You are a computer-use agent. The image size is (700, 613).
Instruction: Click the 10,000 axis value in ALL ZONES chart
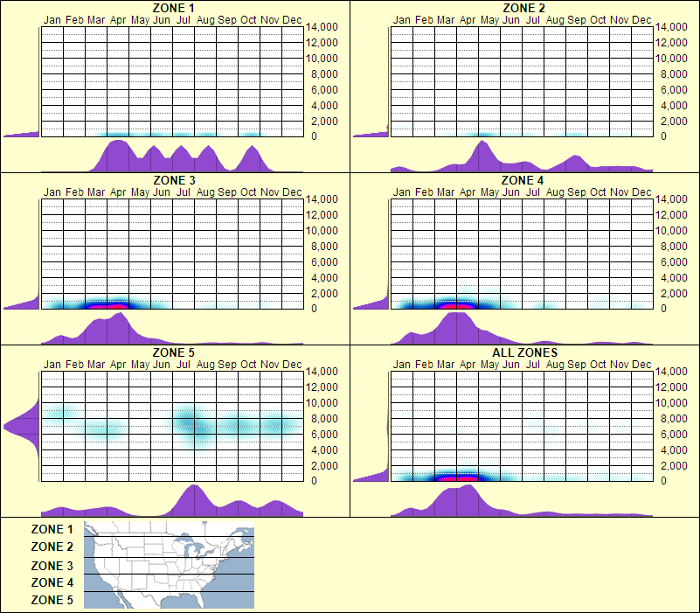click(x=671, y=403)
